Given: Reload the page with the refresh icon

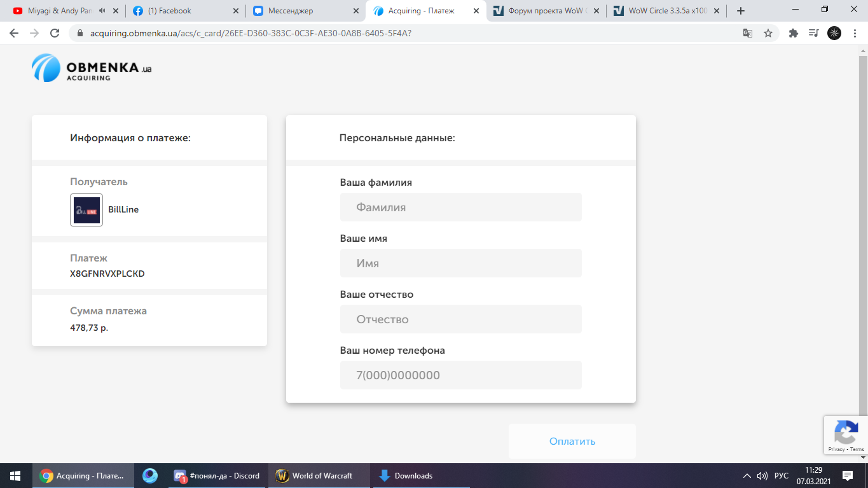Looking at the screenshot, I should point(55,33).
